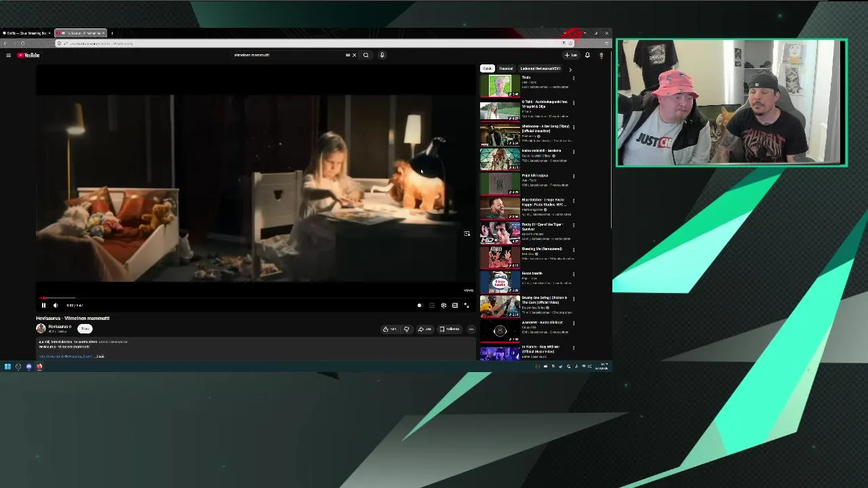Open the YouTube hamburger guide menu
868x488 pixels.
pos(8,55)
